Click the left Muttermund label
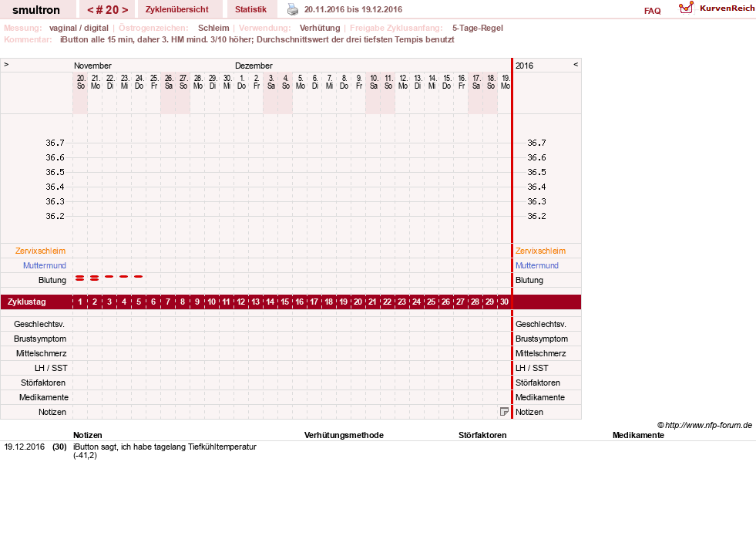756x553 pixels. [x=45, y=265]
